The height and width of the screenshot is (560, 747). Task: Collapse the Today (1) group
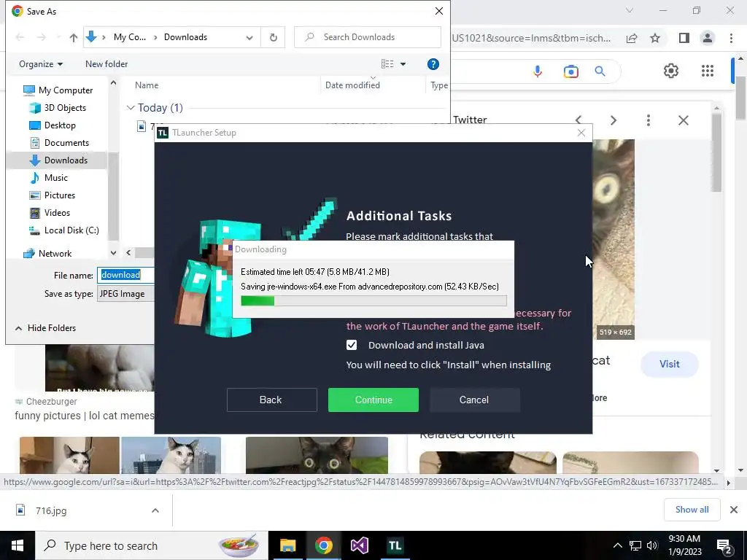pyautogui.click(x=131, y=108)
